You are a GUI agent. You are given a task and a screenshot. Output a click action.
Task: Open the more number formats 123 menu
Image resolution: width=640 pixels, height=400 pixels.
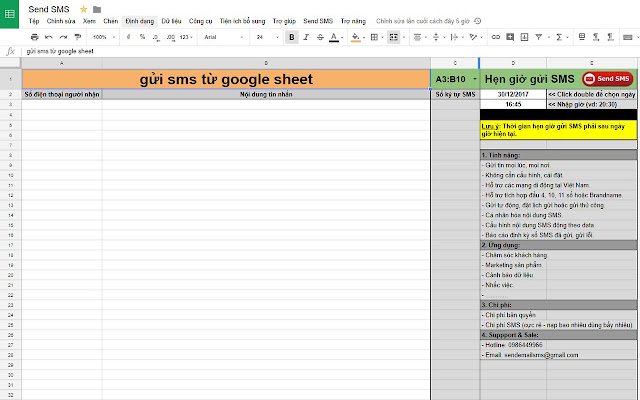[186, 37]
